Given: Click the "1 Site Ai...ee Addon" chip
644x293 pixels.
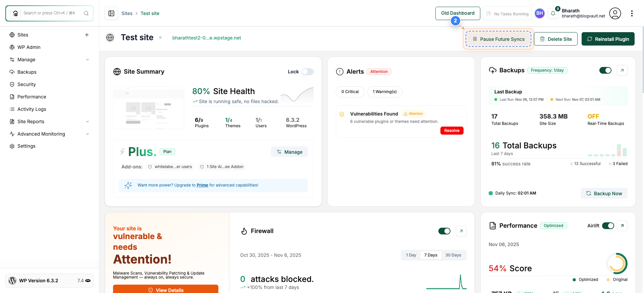Looking at the screenshot, I should [222, 167].
